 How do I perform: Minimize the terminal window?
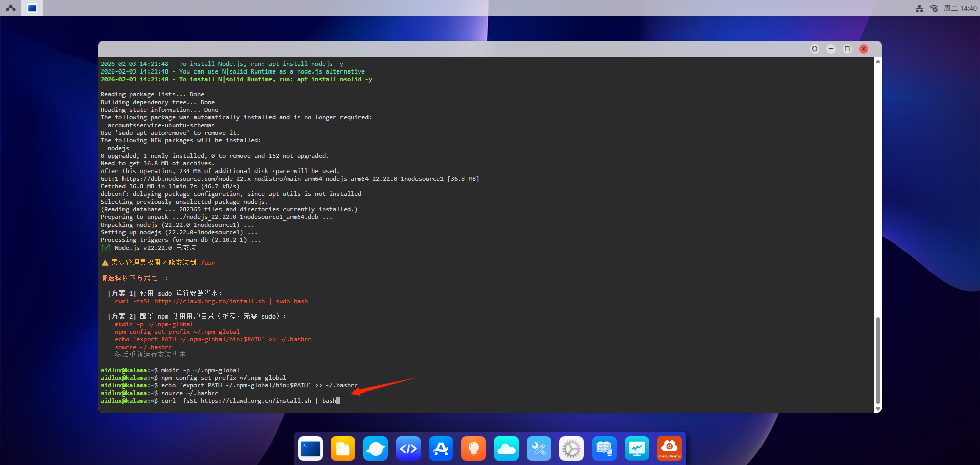(x=831, y=49)
